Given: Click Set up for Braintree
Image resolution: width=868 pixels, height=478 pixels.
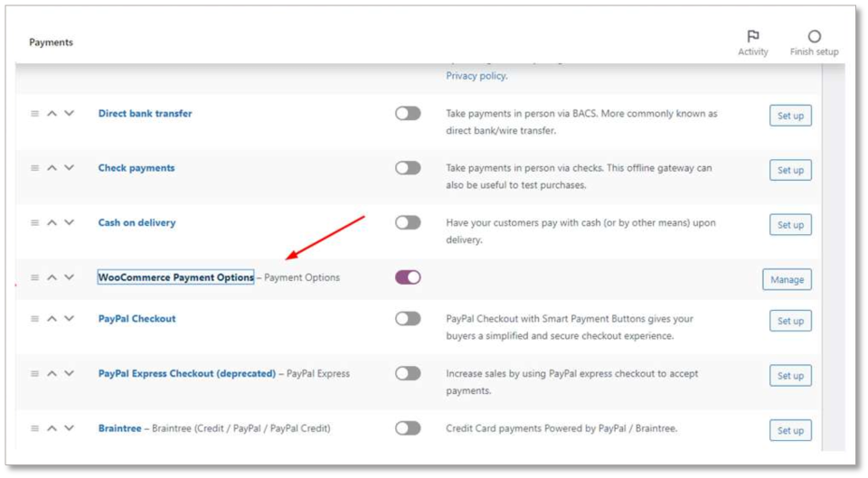Looking at the screenshot, I should (790, 430).
